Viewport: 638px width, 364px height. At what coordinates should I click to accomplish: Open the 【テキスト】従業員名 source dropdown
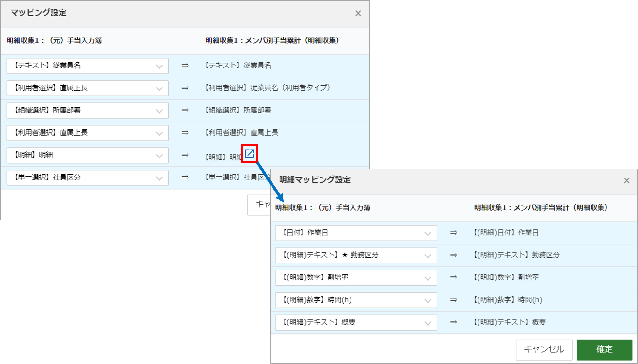coord(88,66)
